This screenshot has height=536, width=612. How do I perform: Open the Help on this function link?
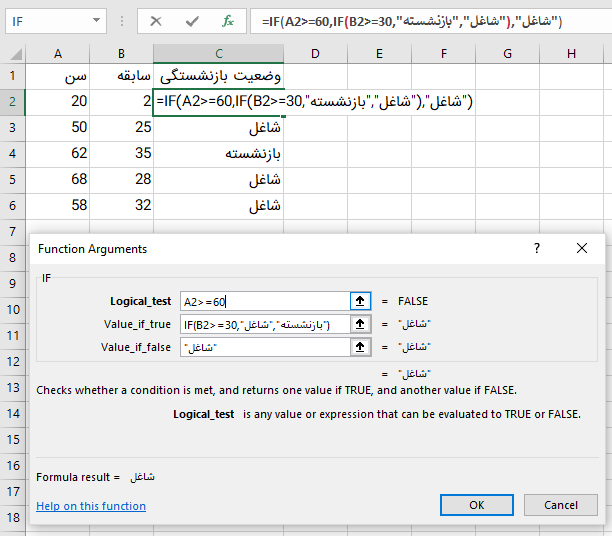(91, 506)
